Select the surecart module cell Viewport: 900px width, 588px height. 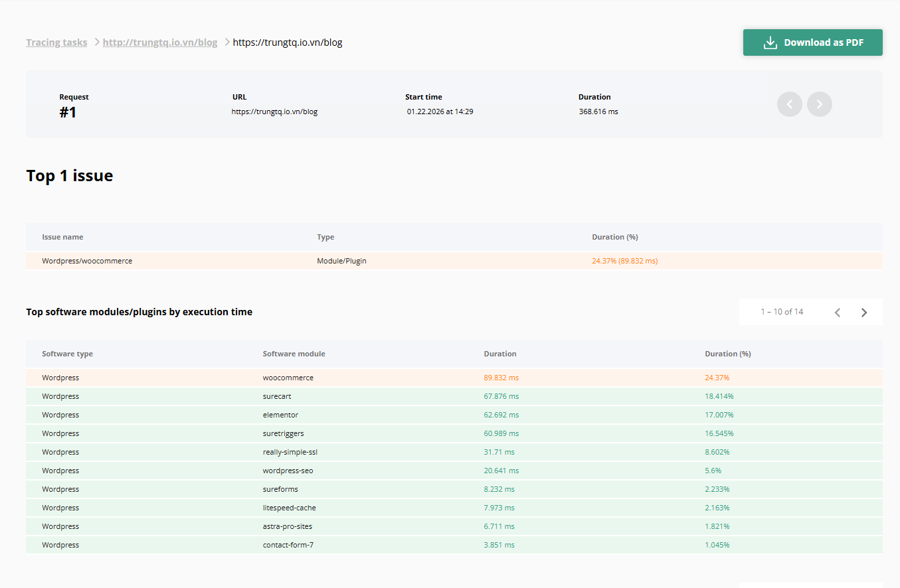277,396
